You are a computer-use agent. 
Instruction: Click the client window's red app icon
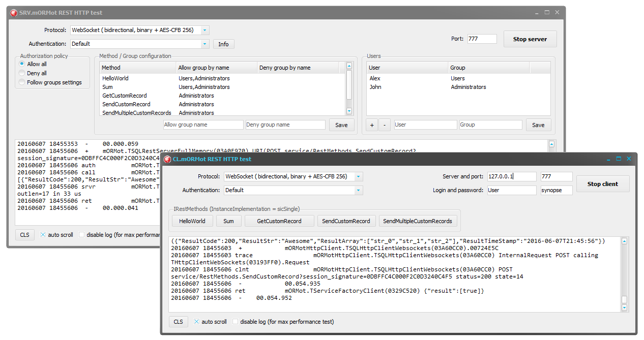coord(167,159)
